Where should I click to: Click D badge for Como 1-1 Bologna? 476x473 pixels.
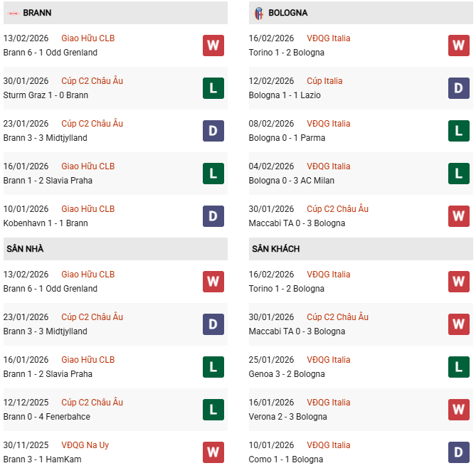click(x=458, y=452)
